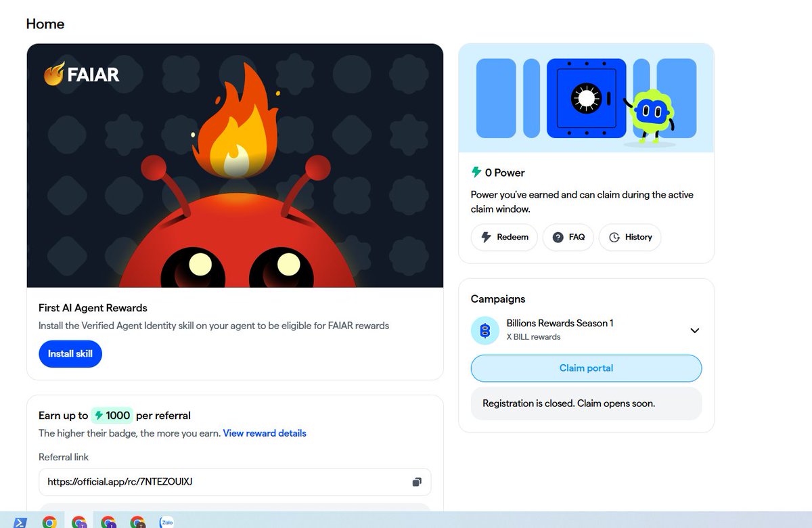Screen dimensions: 812x528
Task: Click 'X BILL rewards' subtitle
Action: pyautogui.click(x=533, y=337)
